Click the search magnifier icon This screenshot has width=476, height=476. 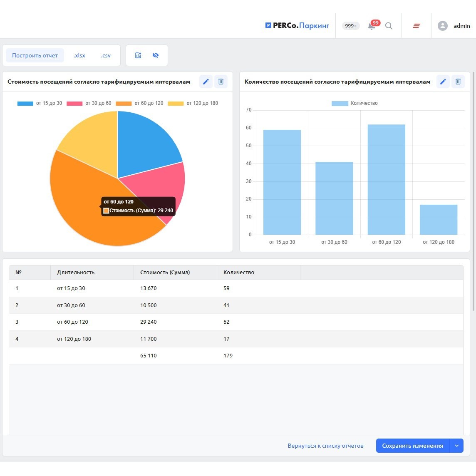click(x=389, y=26)
